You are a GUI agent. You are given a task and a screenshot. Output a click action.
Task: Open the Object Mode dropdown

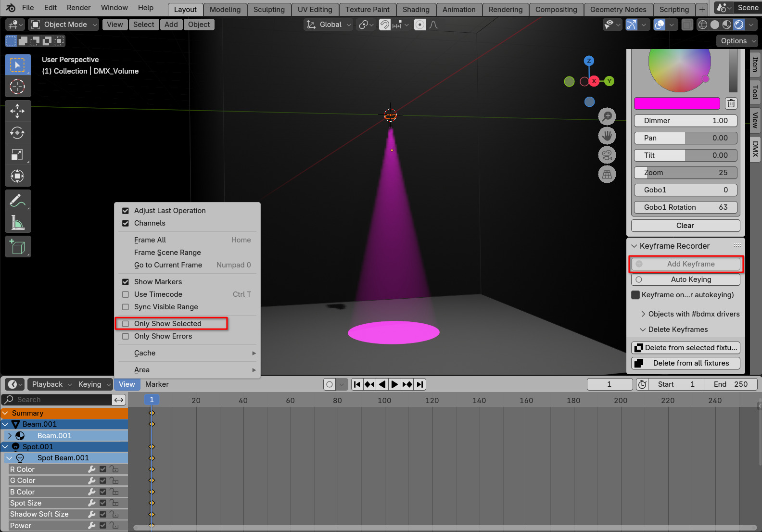click(63, 25)
